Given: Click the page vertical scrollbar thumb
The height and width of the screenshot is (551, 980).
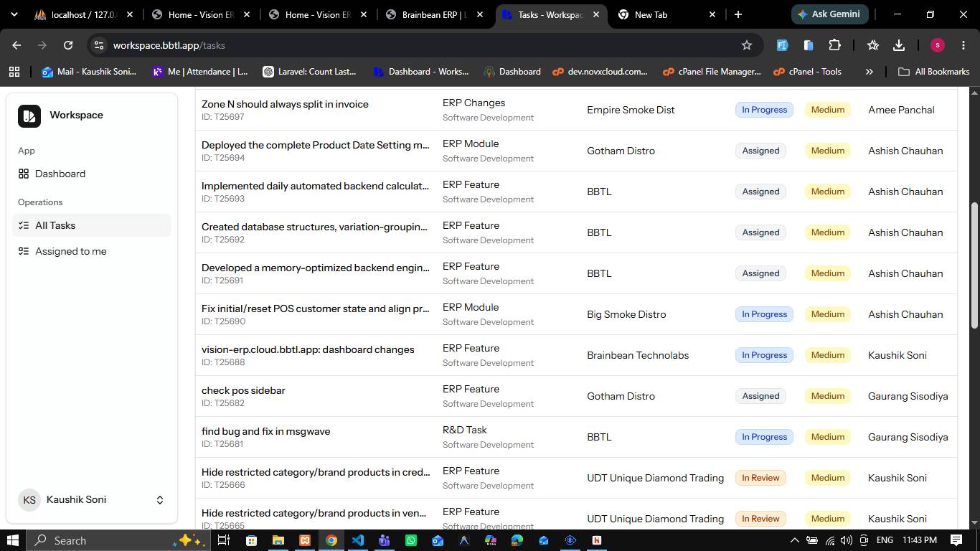Looking at the screenshot, I should tap(974, 265).
